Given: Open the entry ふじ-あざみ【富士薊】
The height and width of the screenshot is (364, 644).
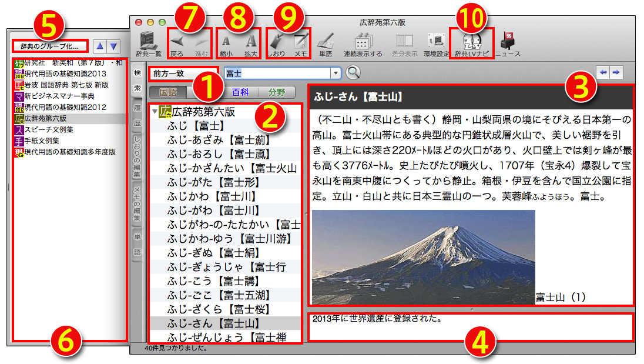Looking at the screenshot, I should 225,140.
